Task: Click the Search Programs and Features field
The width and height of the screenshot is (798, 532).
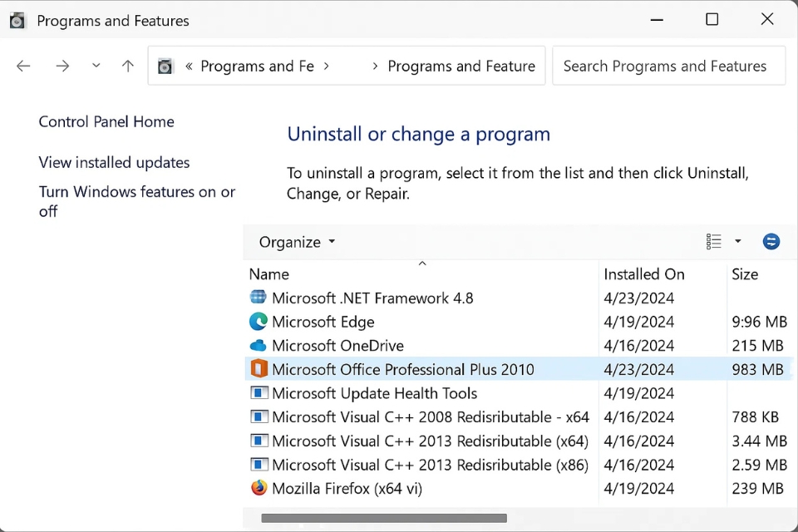Action: [667, 66]
